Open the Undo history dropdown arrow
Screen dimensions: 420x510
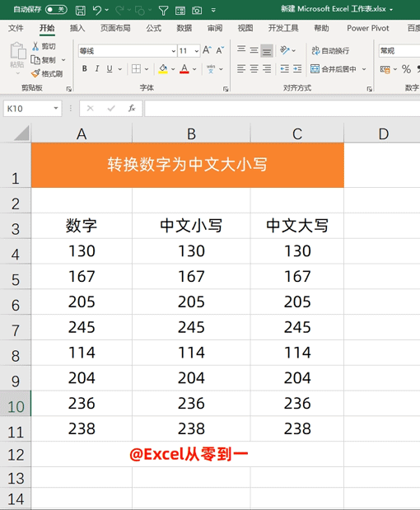(107, 11)
